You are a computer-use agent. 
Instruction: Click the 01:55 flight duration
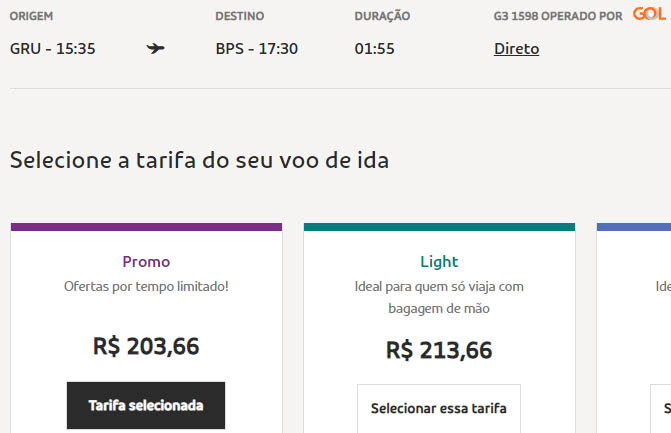pos(374,48)
